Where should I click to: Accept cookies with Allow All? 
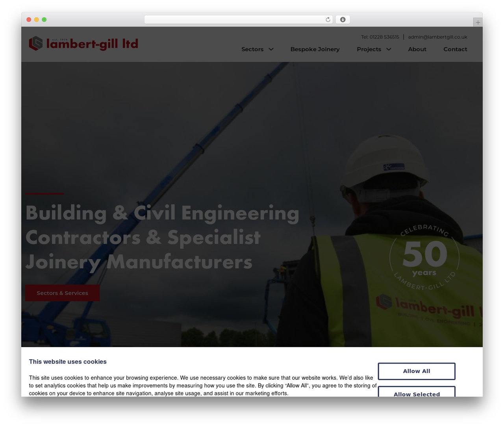(417, 371)
